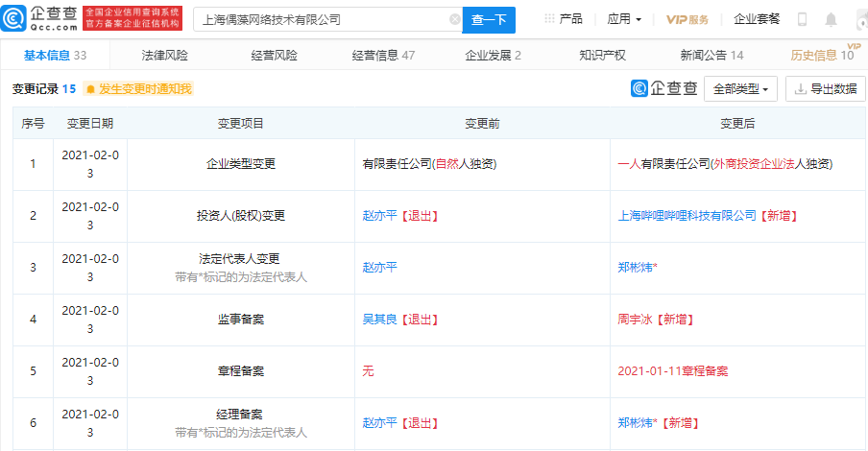Click 发生变更时通知我 notification button

point(138,89)
